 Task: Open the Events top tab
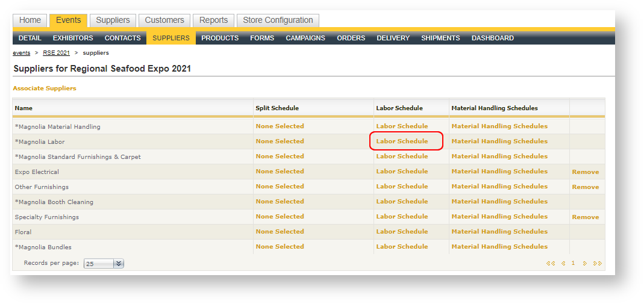pyautogui.click(x=68, y=20)
